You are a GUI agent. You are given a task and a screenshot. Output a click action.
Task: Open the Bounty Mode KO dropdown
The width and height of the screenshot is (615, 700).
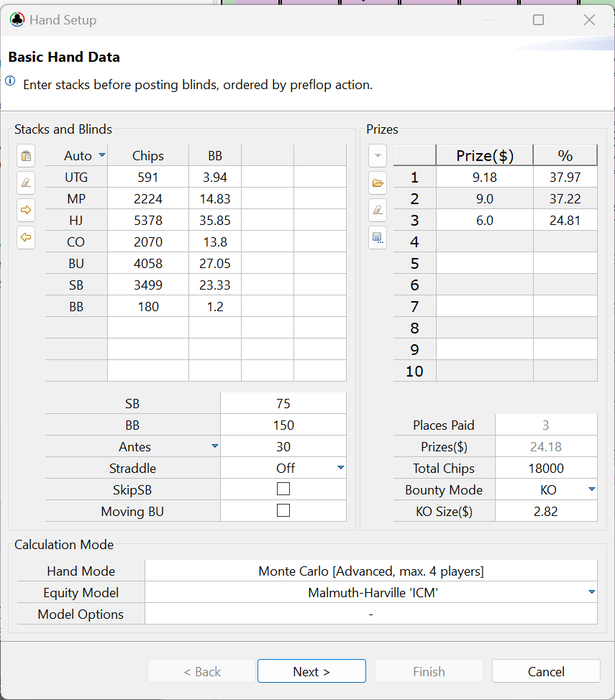(x=592, y=489)
